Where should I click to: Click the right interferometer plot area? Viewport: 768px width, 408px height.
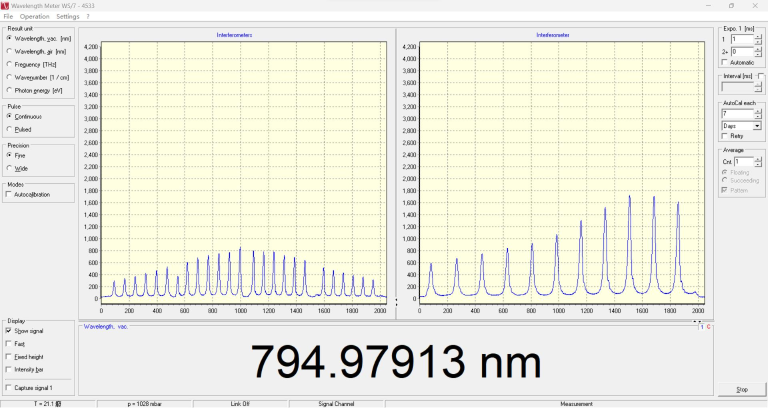(562, 173)
